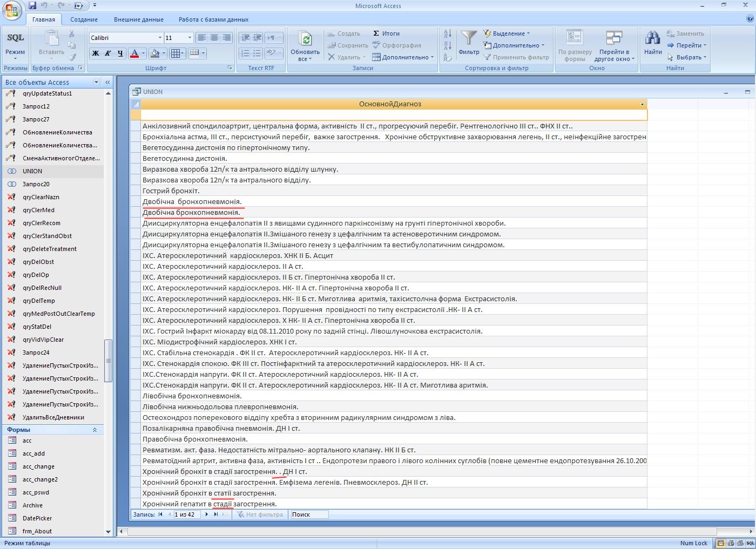Click the Нет фильтра indicator button

coord(259,514)
